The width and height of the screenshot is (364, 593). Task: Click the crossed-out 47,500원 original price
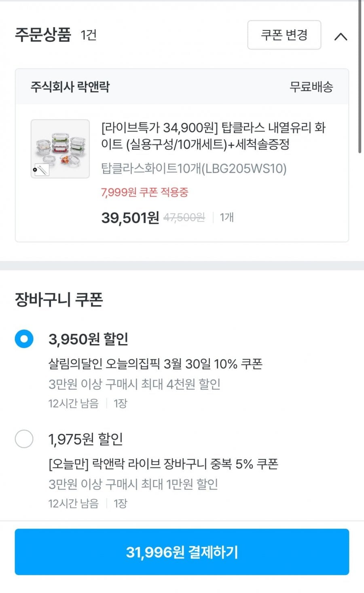184,218
